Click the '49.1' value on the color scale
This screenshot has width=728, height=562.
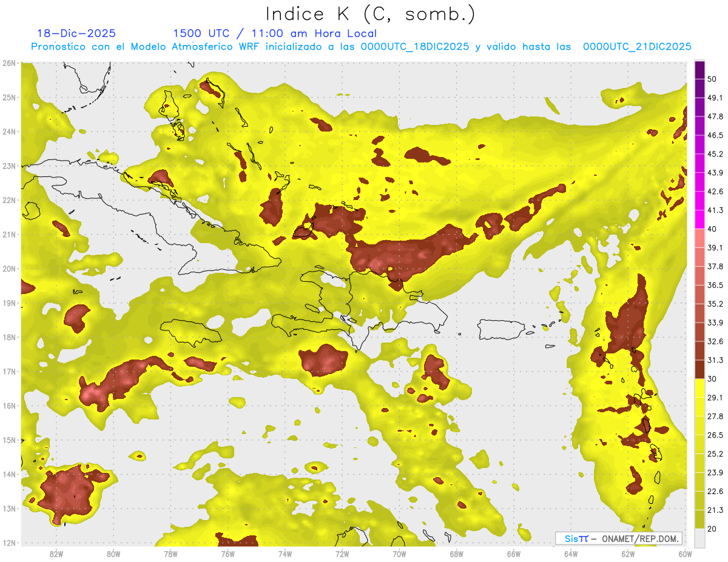point(715,98)
